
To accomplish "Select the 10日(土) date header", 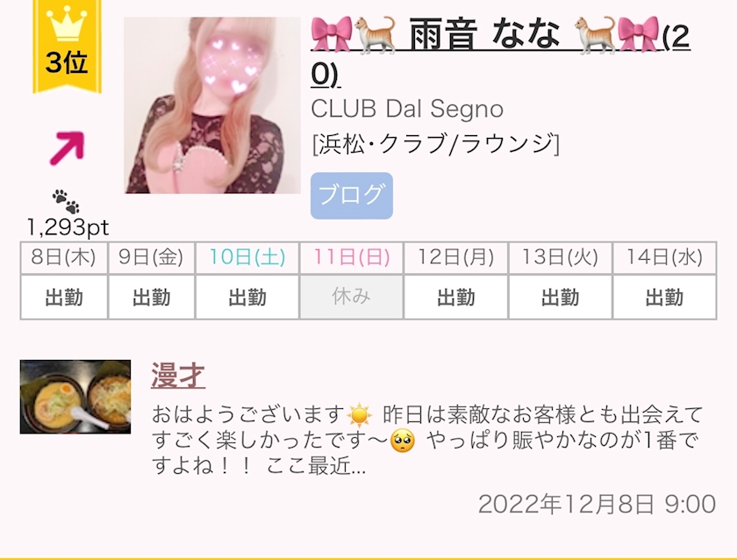I will click(x=247, y=258).
